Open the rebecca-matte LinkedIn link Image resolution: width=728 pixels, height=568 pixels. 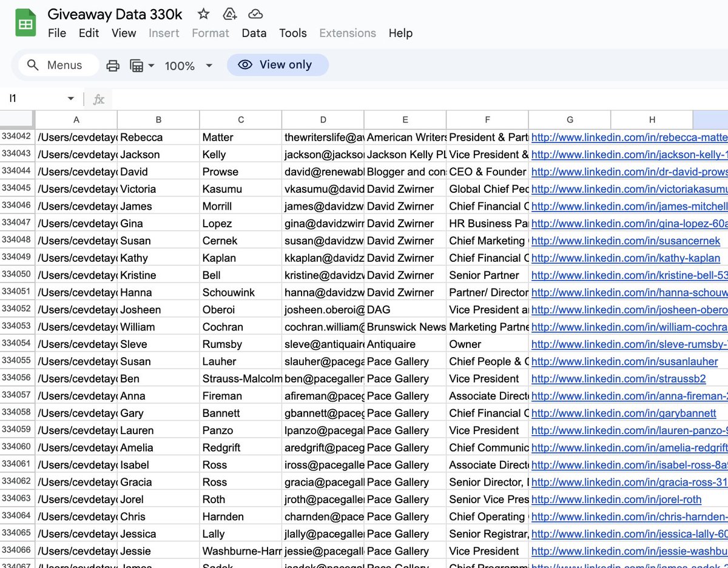coord(629,138)
